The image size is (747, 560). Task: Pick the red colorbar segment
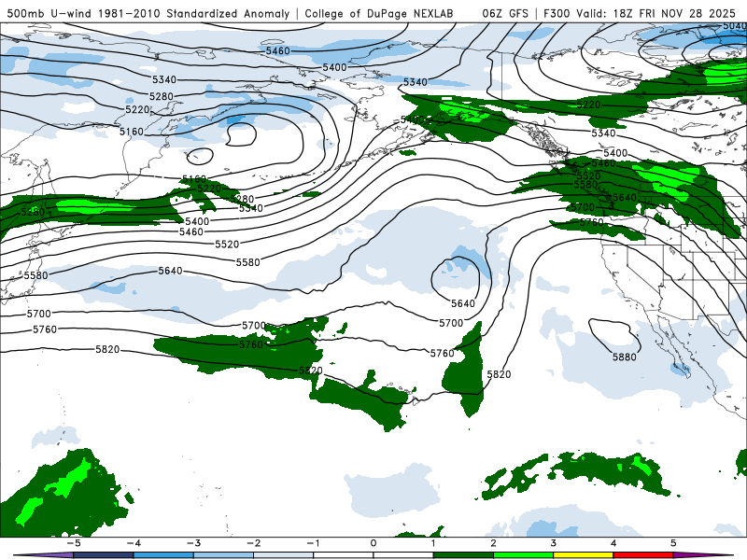coord(643,555)
